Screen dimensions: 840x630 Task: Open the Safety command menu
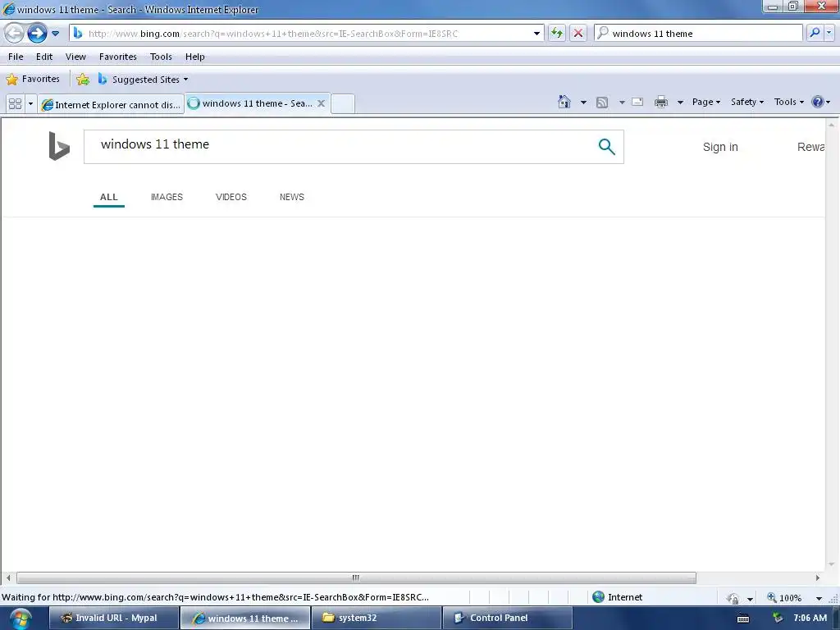coord(747,102)
